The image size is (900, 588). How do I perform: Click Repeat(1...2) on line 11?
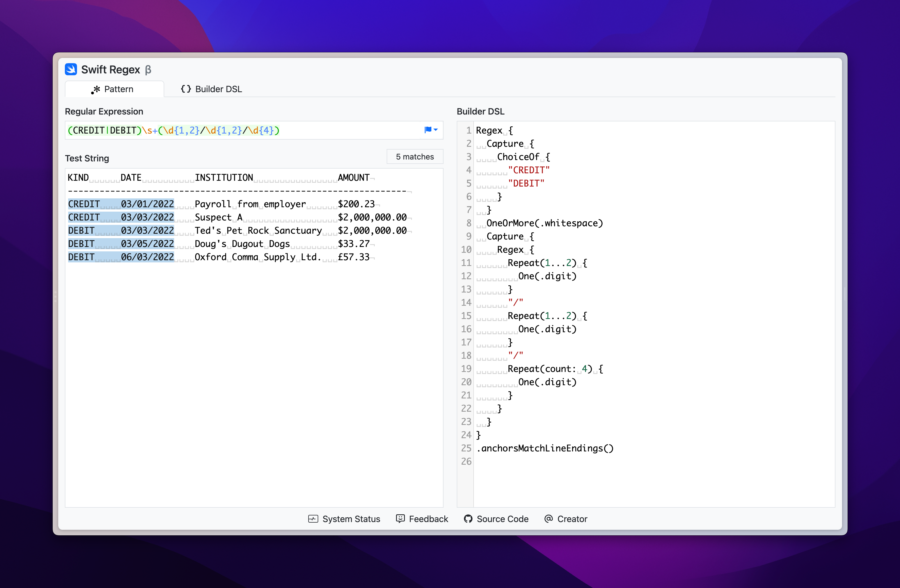pyautogui.click(x=542, y=263)
